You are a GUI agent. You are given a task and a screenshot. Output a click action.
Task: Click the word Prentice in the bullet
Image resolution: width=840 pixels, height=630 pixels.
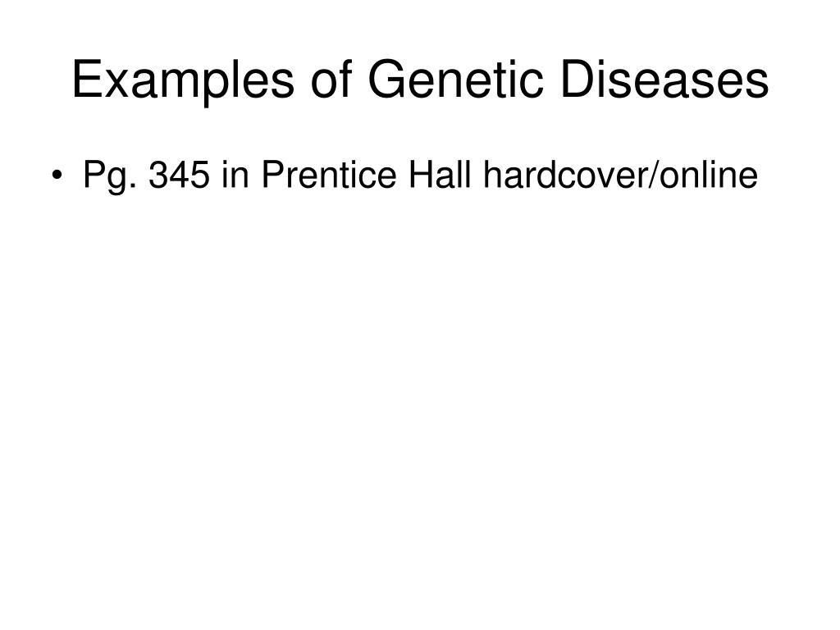tap(329, 175)
